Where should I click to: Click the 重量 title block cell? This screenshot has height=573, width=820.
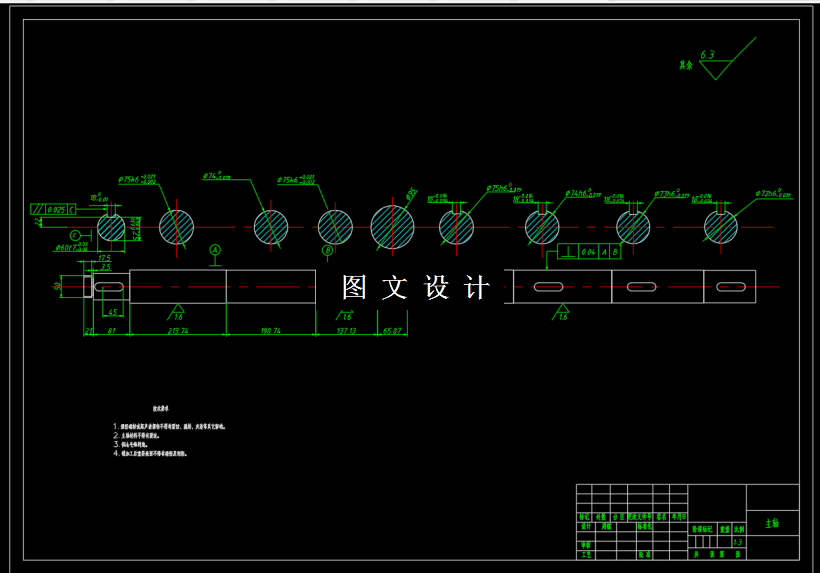pyautogui.click(x=724, y=529)
